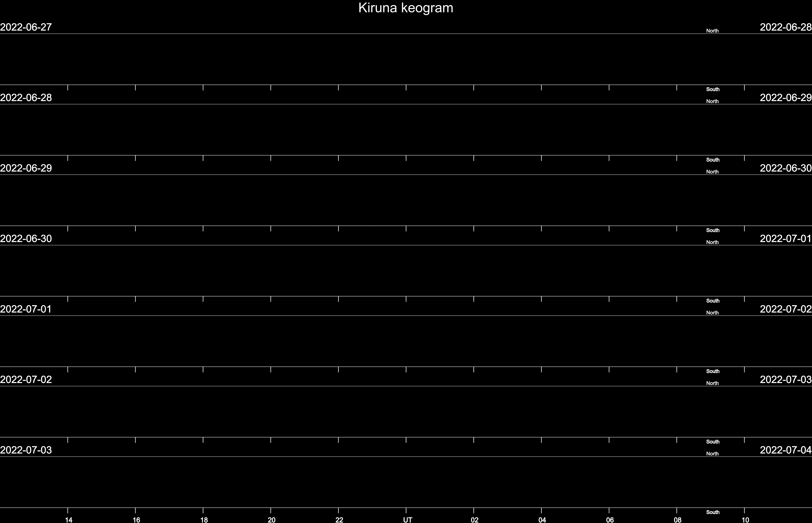Click the "14" hour label on the time axis

coord(69,520)
